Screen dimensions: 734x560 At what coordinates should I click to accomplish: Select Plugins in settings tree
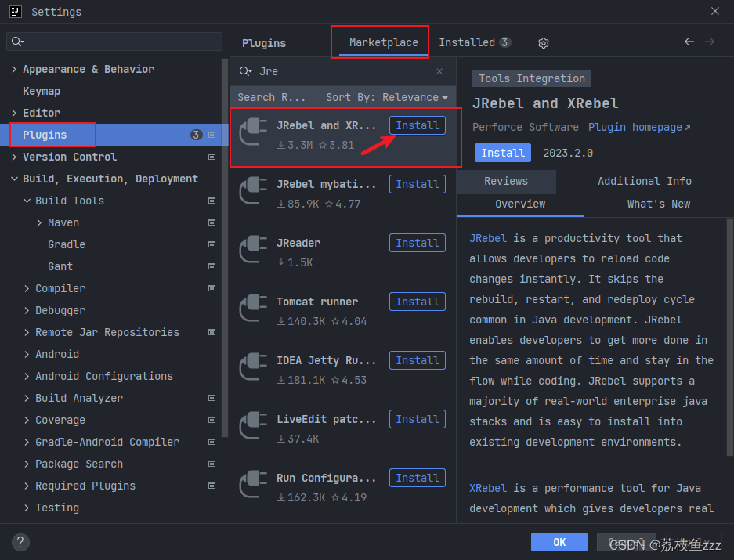click(x=114, y=135)
